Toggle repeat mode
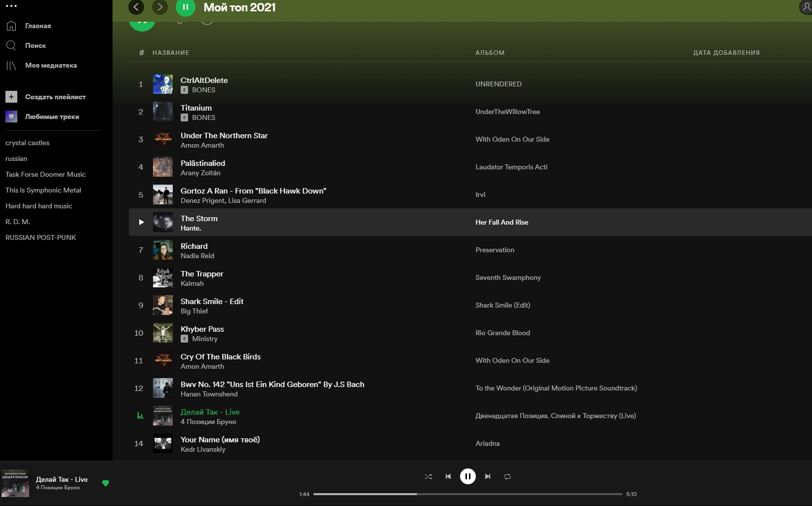The height and width of the screenshot is (506, 812). pos(507,476)
